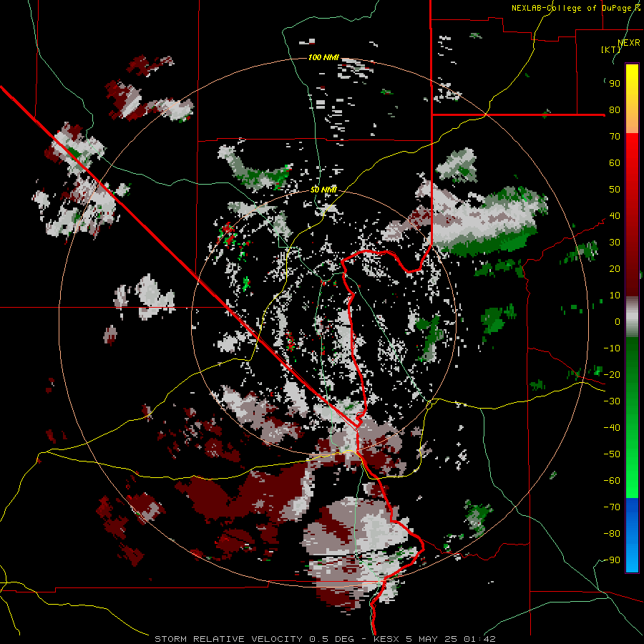Screen dimensions: 644x644
Task: Click the "-20" scale value
Action: click(612, 374)
